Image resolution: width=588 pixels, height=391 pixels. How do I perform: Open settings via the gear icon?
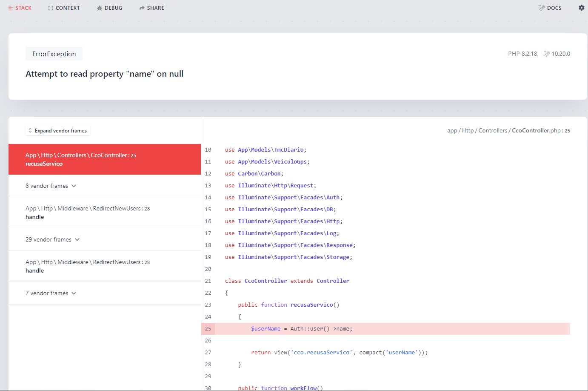pos(581,8)
